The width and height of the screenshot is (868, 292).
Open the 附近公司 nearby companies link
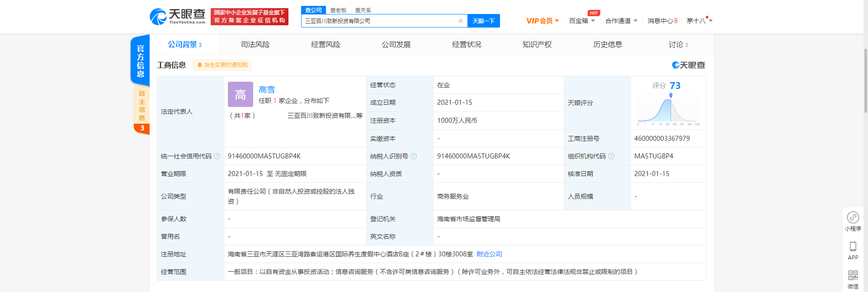pos(489,254)
